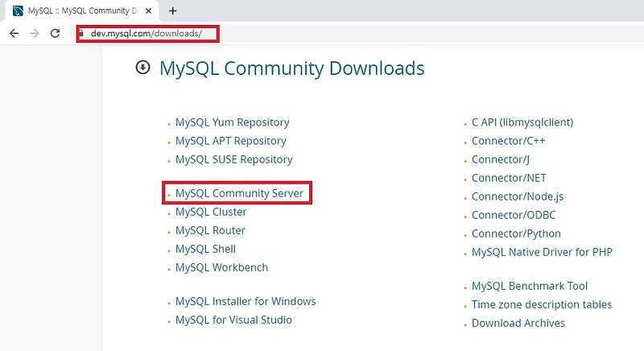Open MySQL APT Repository link
The width and height of the screenshot is (644, 351).
click(231, 141)
